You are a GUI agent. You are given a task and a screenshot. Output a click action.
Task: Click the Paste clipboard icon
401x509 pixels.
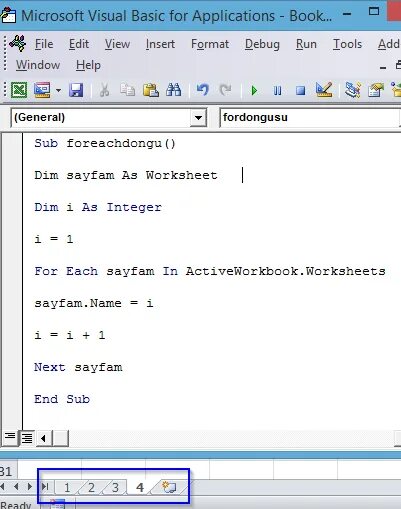coord(151,90)
